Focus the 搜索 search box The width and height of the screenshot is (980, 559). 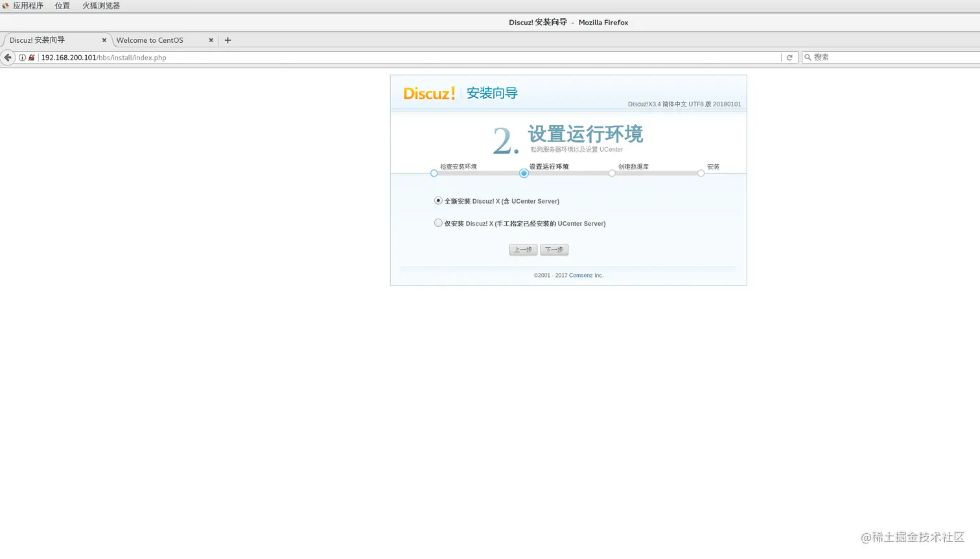[x=891, y=57]
